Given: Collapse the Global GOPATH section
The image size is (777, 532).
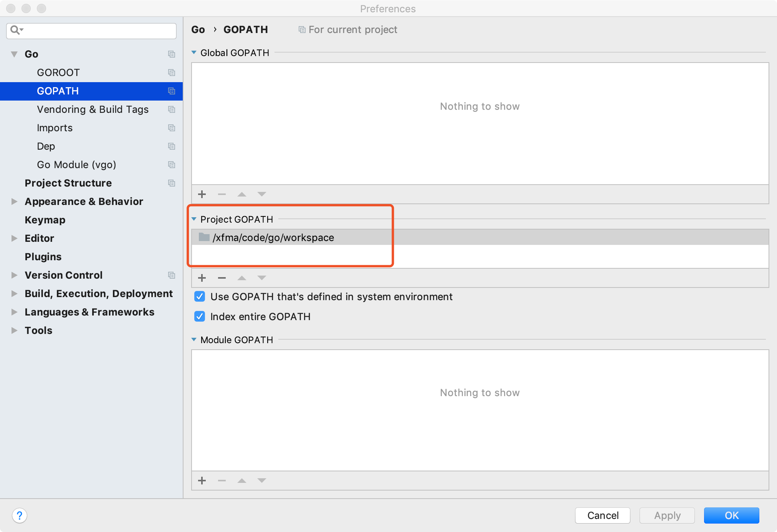Looking at the screenshot, I should (x=194, y=53).
